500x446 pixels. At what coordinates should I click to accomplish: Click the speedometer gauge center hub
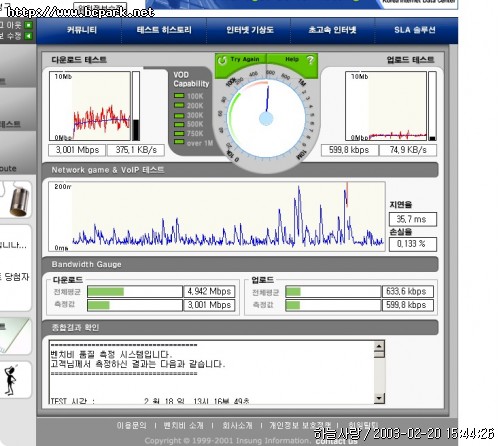coord(266,119)
